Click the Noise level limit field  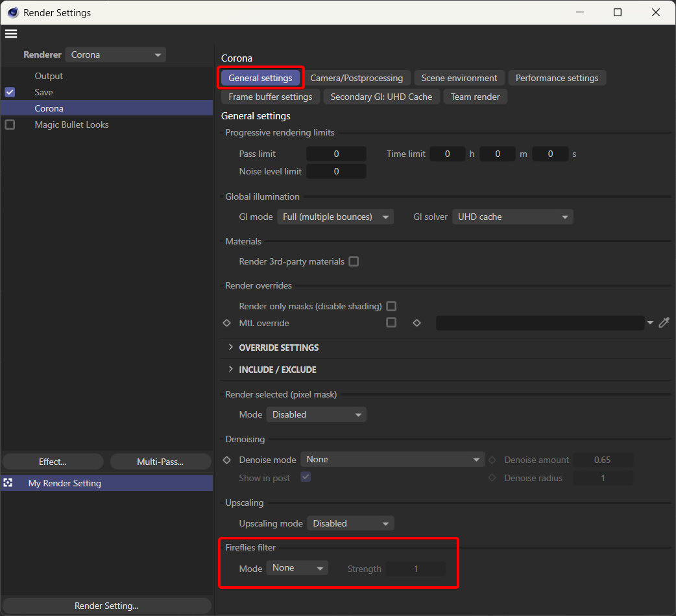(336, 171)
